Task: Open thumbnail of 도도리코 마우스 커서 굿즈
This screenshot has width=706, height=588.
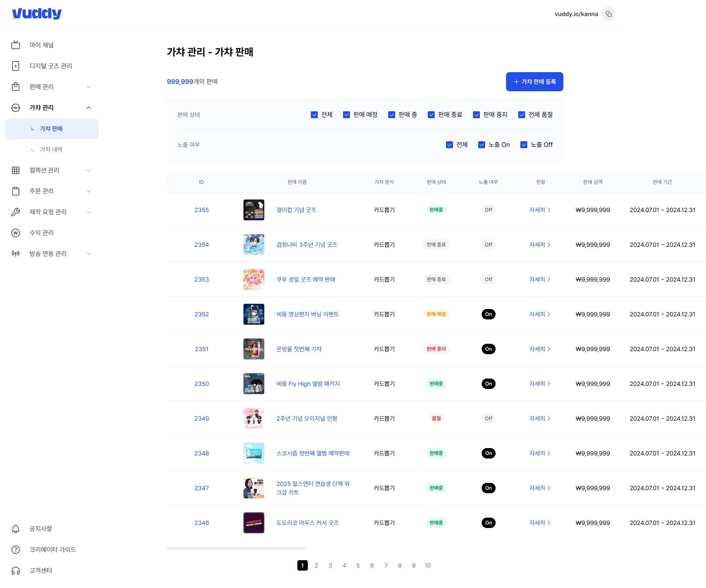Action: point(254,523)
